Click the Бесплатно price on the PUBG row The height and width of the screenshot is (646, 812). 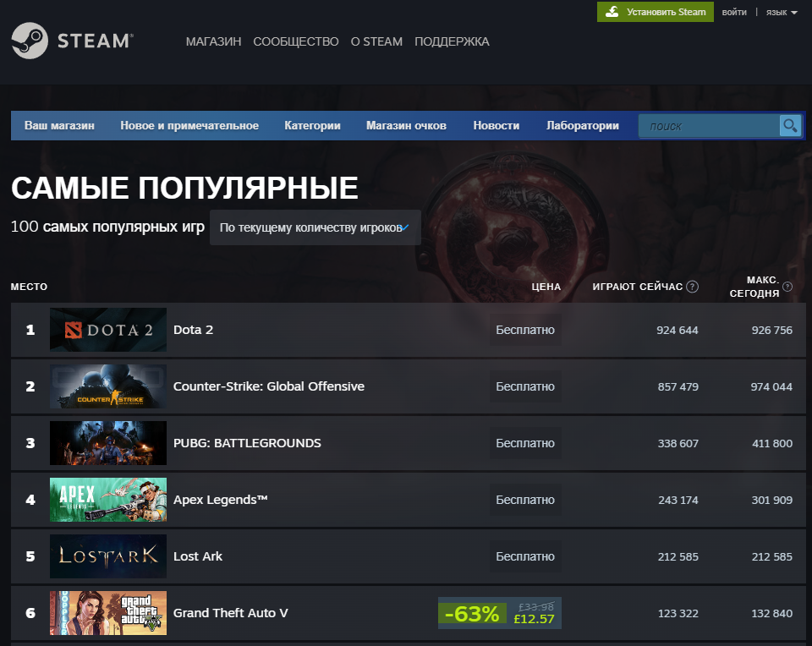pos(525,443)
